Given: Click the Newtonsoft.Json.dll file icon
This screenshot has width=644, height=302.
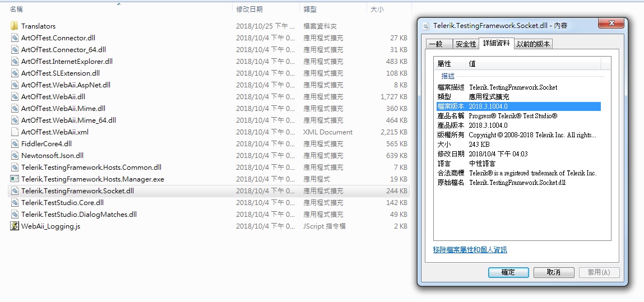Looking at the screenshot, I should click(x=15, y=156).
